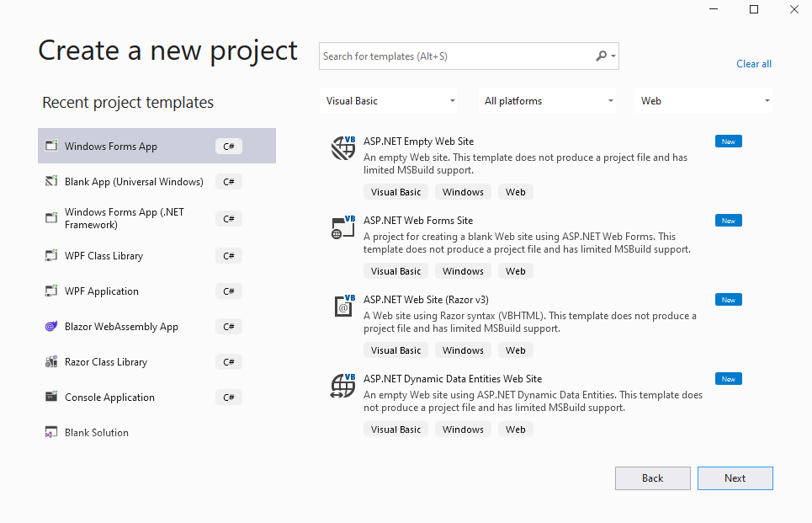812x523 pixels.
Task: Click the Windows Forms App template icon
Action: pos(51,146)
